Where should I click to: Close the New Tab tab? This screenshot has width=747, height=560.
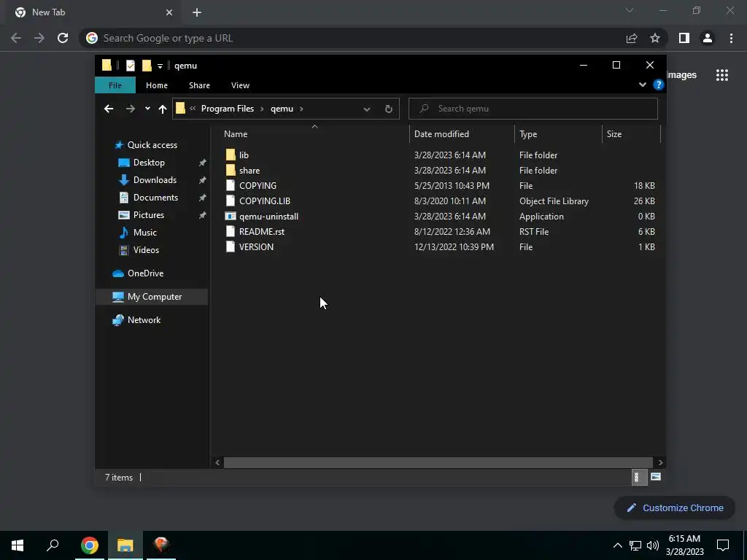tap(169, 12)
